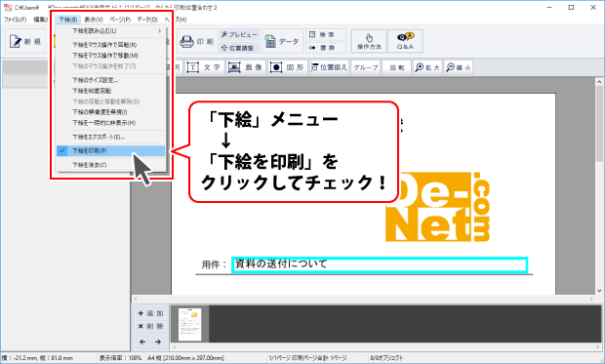This screenshot has width=605, height=364.
Task: Click the left arrow page-move button
Action: [142, 342]
